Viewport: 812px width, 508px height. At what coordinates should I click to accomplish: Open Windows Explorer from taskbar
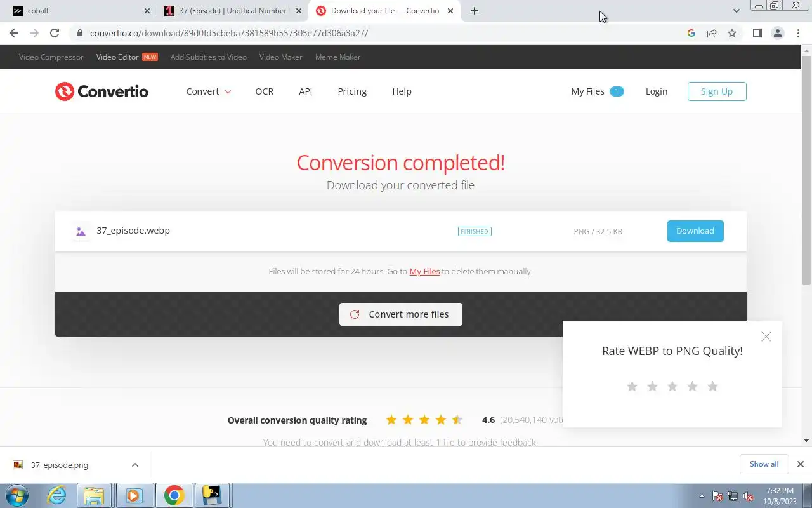coord(94,495)
